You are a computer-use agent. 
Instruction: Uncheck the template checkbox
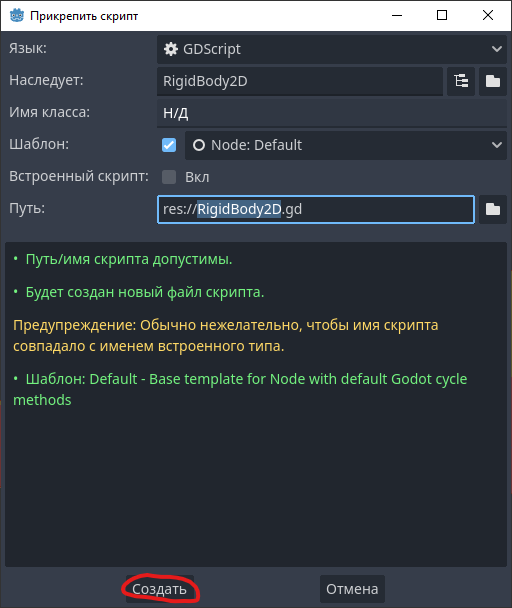point(169,145)
